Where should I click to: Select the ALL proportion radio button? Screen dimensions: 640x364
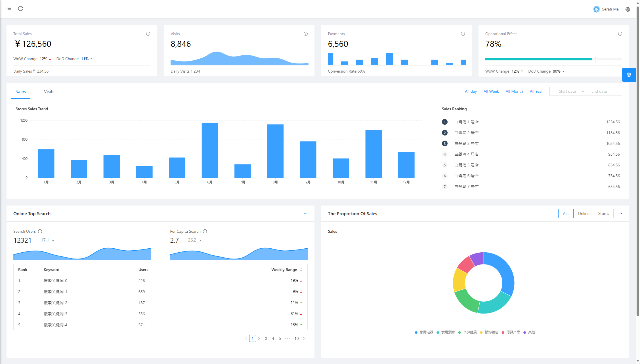pyautogui.click(x=566, y=213)
